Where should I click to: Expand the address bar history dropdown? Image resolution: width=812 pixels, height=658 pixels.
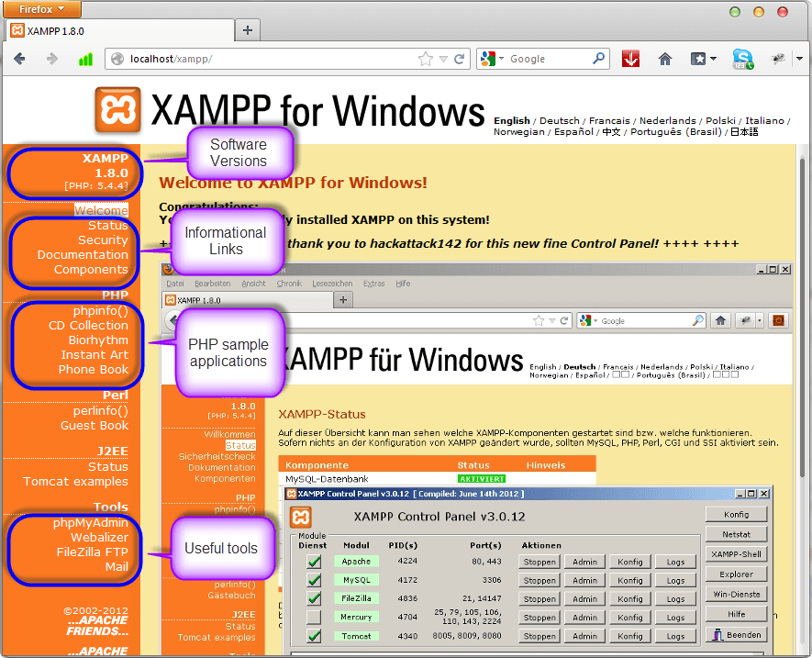coord(443,59)
